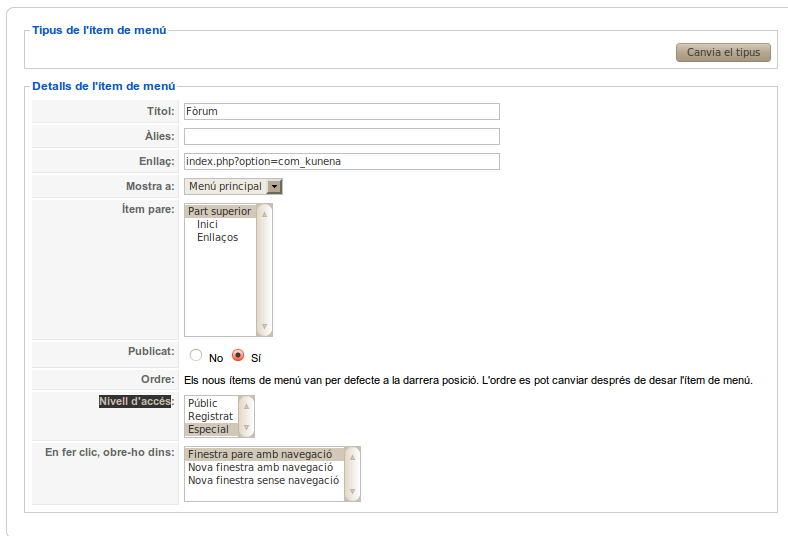Select the 'Sí' radio for Publicat
788x536 pixels.
click(238, 355)
